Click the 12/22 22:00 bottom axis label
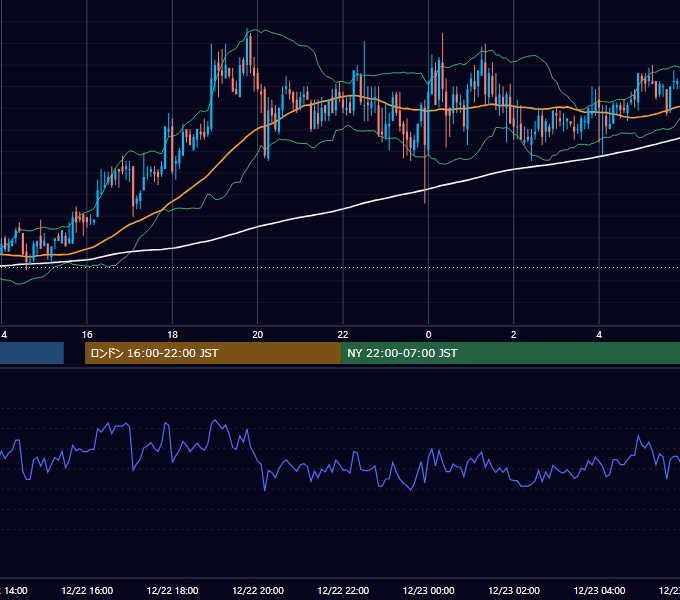 point(343,590)
